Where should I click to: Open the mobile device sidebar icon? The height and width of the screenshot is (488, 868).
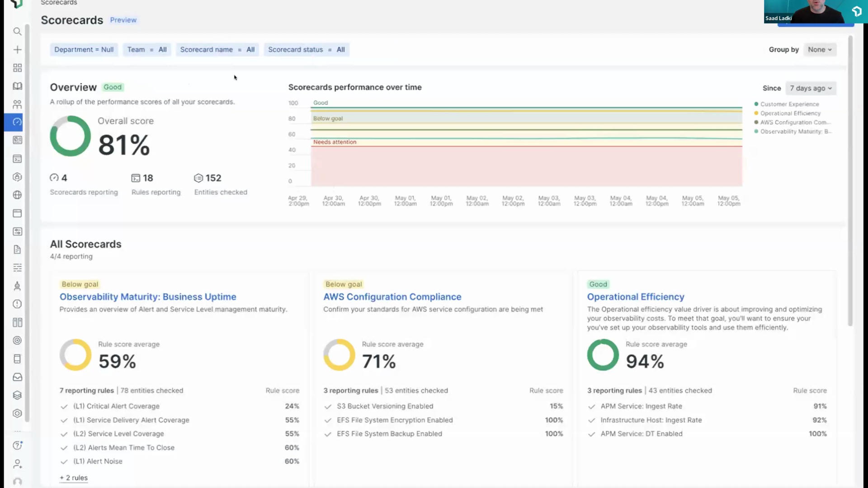tap(17, 359)
